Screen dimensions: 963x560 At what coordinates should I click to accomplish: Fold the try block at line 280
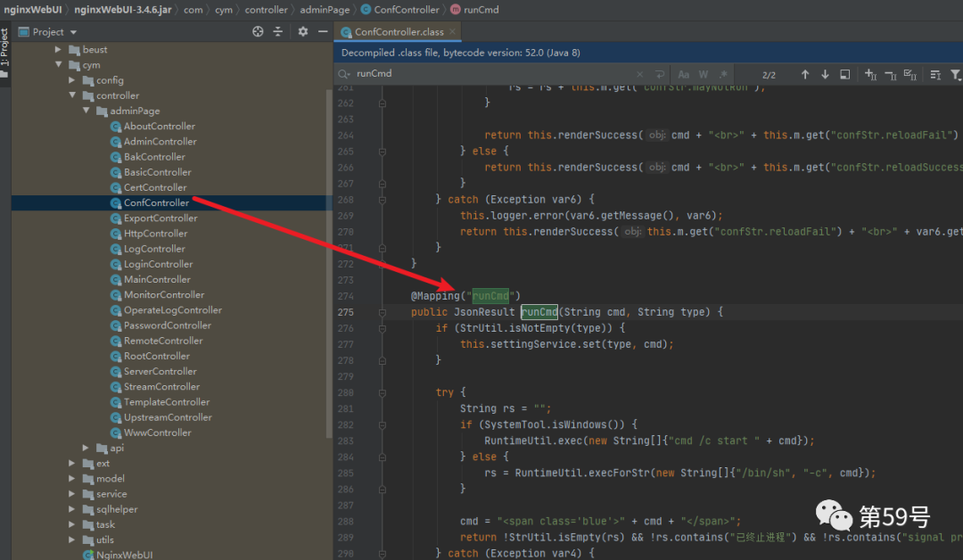(382, 392)
